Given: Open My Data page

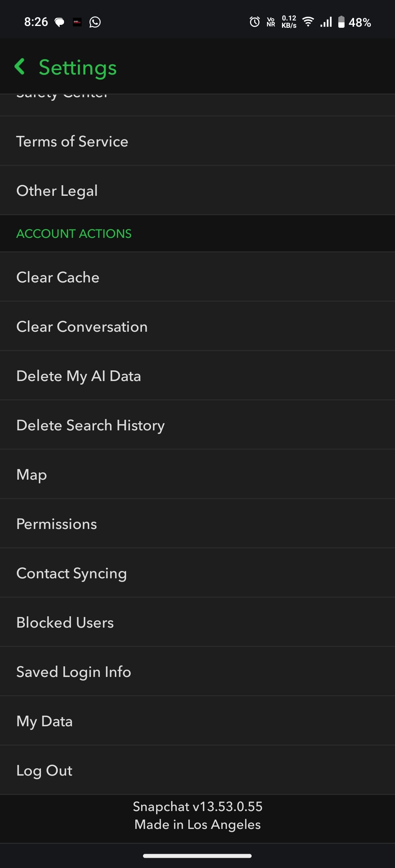Looking at the screenshot, I should pyautogui.click(x=45, y=721).
